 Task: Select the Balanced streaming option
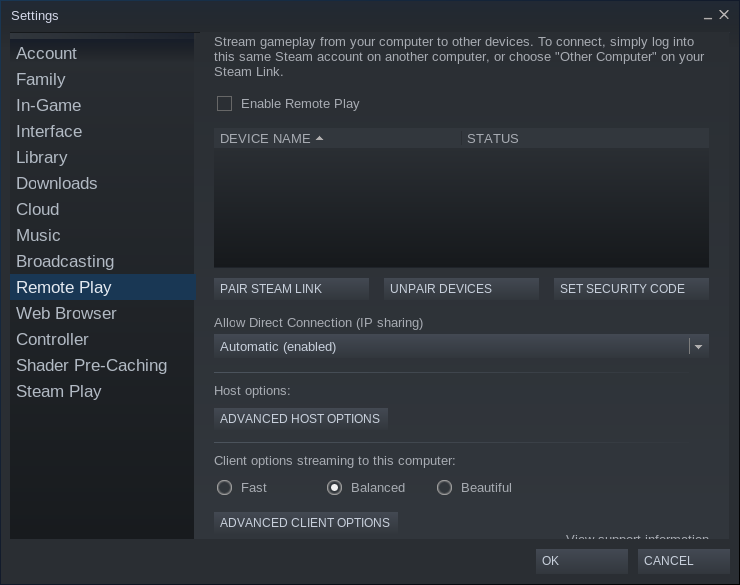coord(334,487)
